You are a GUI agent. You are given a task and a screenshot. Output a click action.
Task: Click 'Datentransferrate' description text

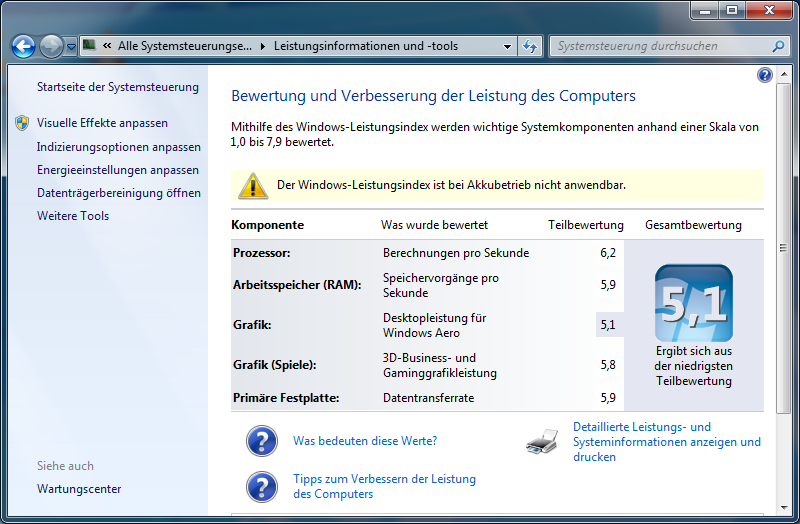429,398
